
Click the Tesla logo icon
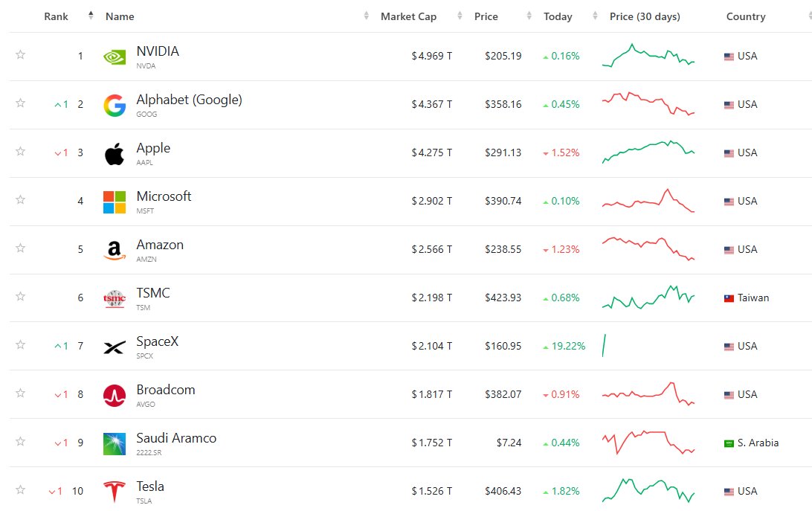tap(115, 492)
